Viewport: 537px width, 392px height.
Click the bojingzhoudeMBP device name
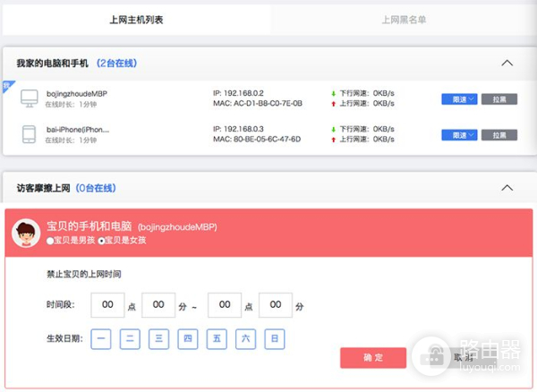tap(77, 94)
